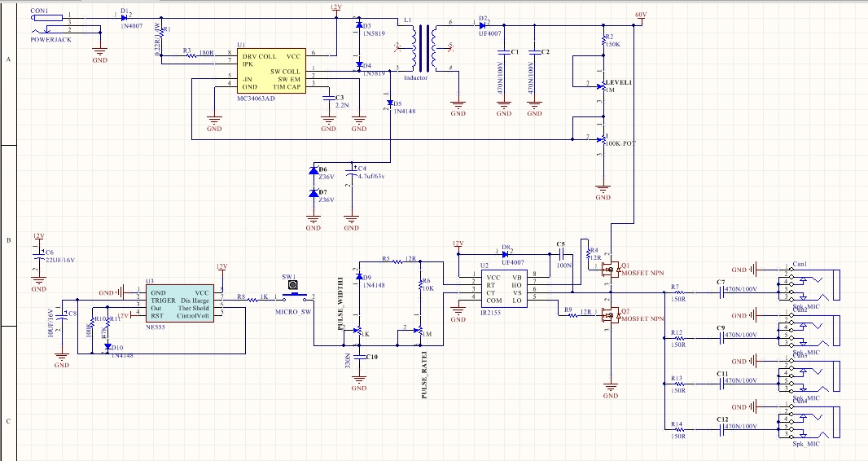Select MOSFET Q2 symbol
This screenshot has width=868, height=461.
tap(609, 319)
